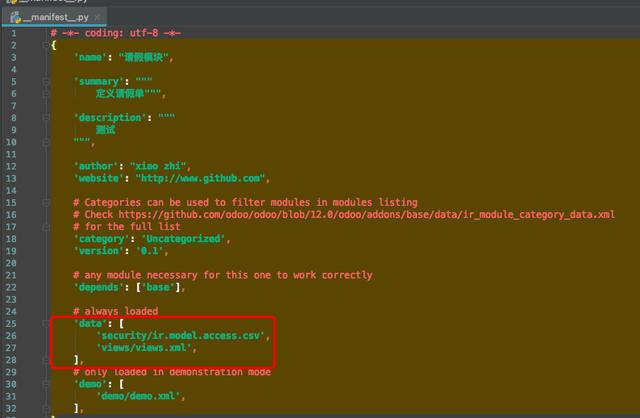The image size is (640, 418).
Task: Click the 'xiao zhi' author value
Action: (x=167, y=166)
